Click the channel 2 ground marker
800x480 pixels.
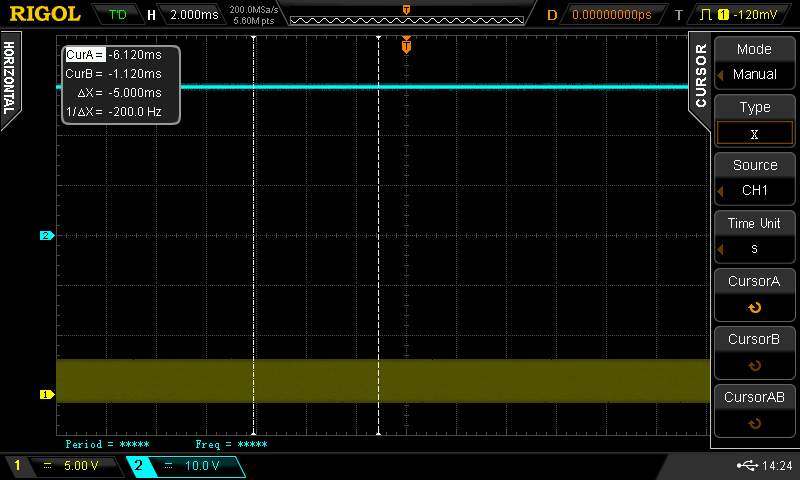point(45,236)
